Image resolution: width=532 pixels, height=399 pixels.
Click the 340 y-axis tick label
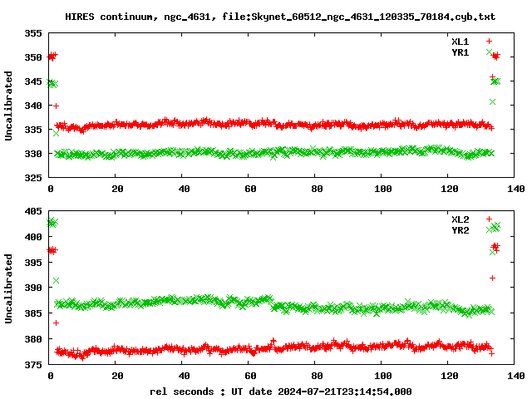(33, 106)
